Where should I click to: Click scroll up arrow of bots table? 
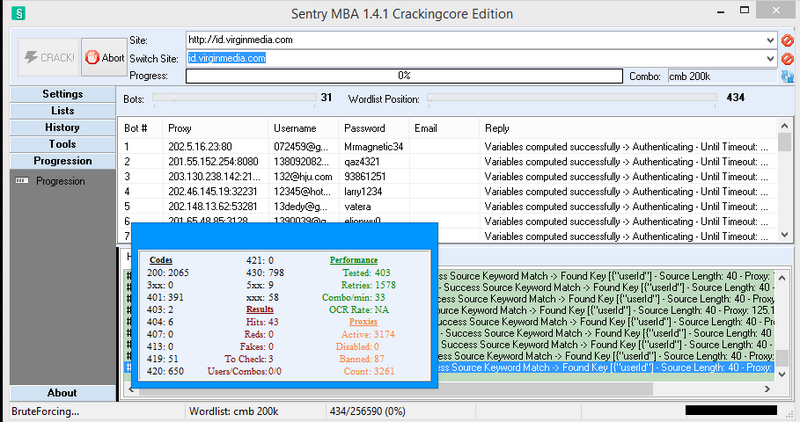(785, 126)
